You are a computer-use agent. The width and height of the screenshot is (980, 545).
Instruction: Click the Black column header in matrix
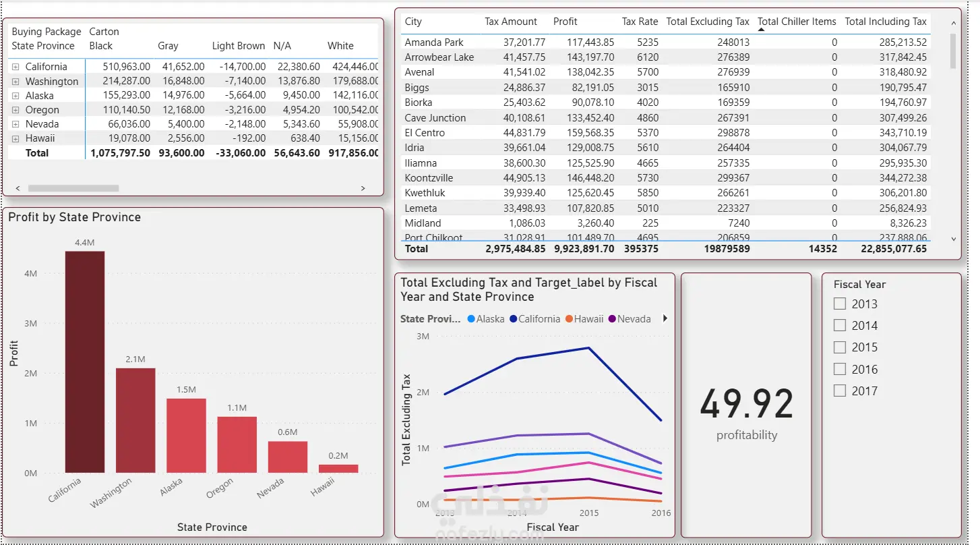coord(101,46)
